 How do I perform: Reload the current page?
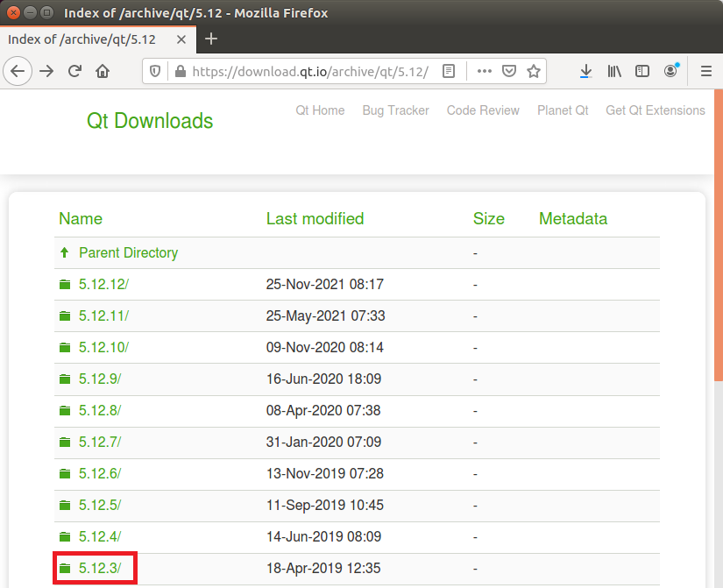(74, 71)
